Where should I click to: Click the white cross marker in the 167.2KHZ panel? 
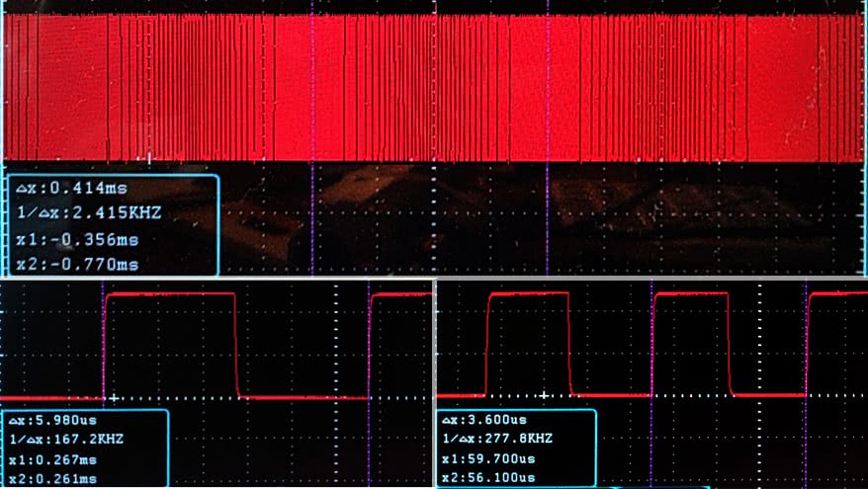(x=114, y=397)
